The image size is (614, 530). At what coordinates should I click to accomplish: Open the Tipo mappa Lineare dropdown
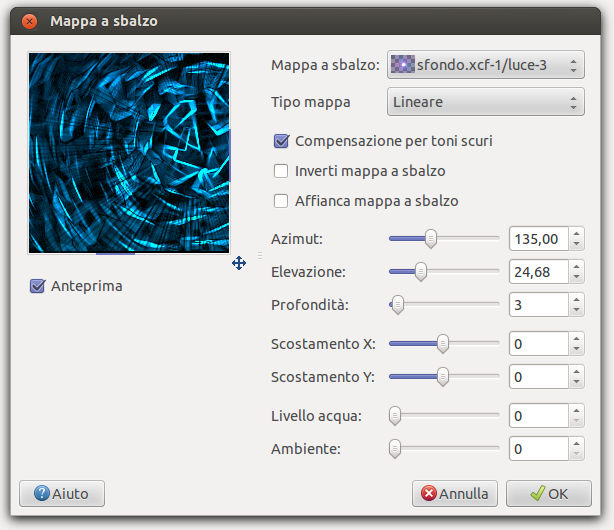click(x=486, y=102)
